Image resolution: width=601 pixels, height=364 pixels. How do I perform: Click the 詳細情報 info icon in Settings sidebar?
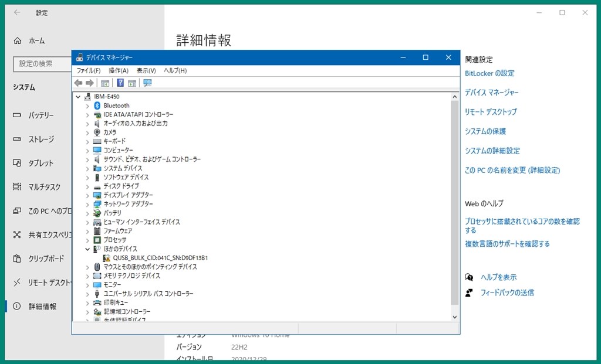[x=17, y=306]
